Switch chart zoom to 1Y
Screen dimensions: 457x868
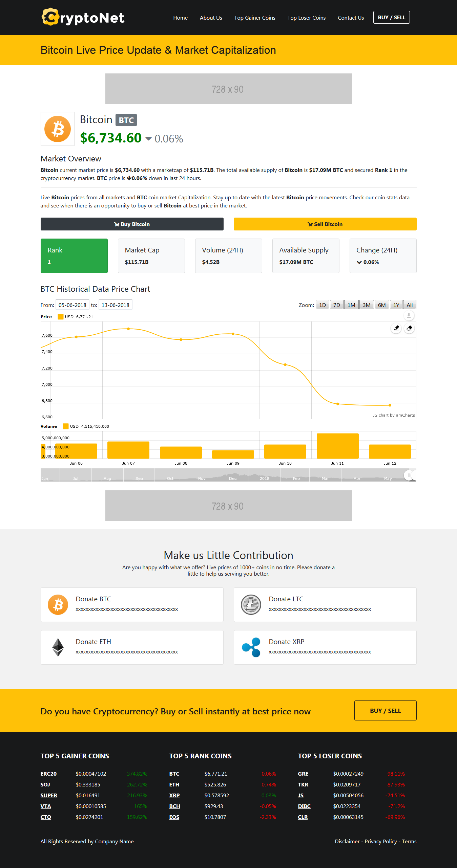396,305
